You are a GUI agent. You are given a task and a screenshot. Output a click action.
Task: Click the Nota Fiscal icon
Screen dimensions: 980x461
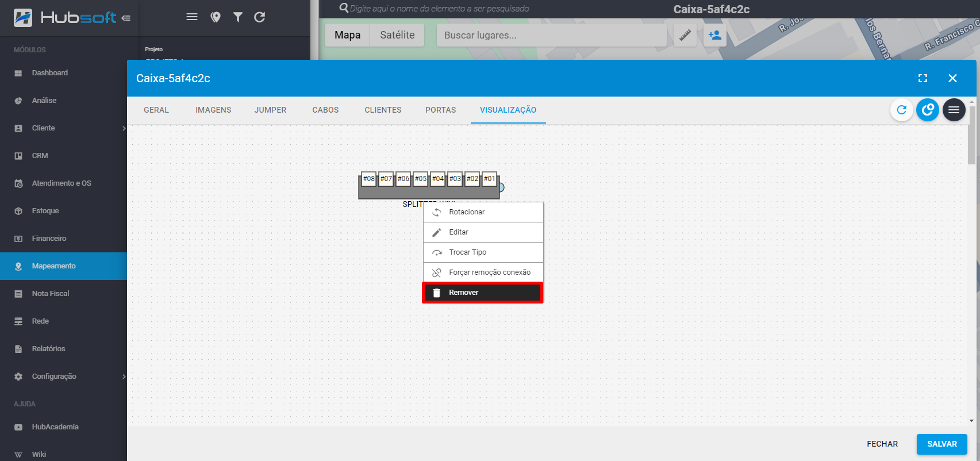point(18,294)
